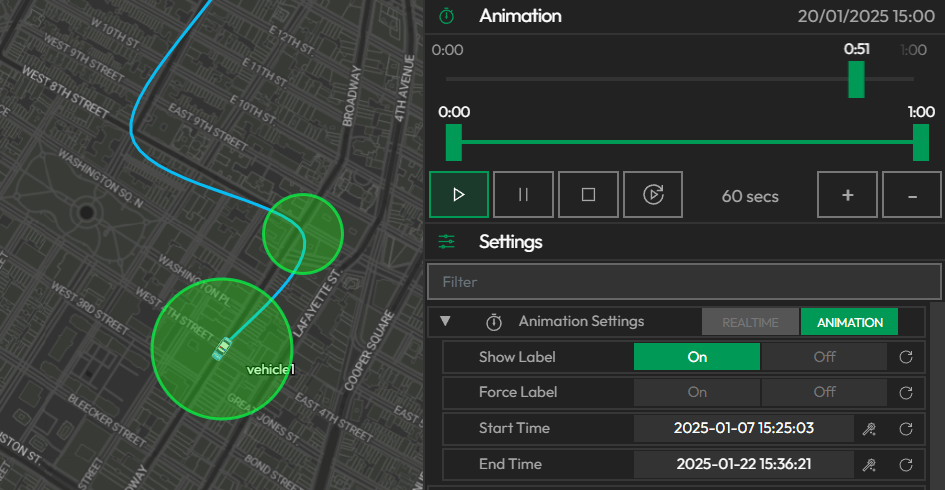This screenshot has width=945, height=490.
Task: Turn Show Label On
Action: point(697,357)
